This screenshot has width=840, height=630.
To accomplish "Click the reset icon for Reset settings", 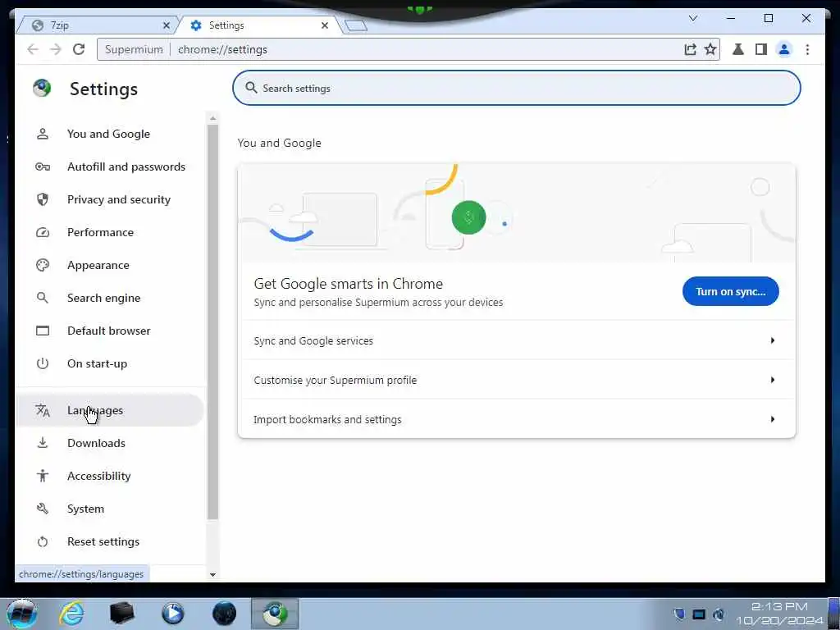I will pyautogui.click(x=43, y=541).
